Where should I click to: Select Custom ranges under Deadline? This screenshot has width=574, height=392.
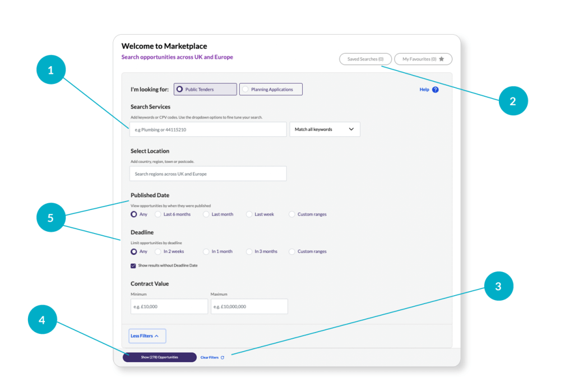(291, 251)
